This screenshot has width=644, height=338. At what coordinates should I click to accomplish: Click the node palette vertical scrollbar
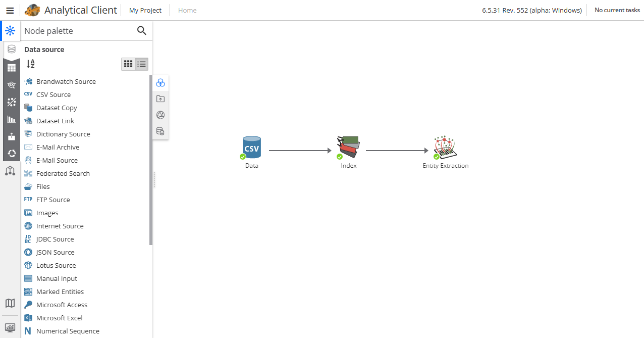pos(151,160)
